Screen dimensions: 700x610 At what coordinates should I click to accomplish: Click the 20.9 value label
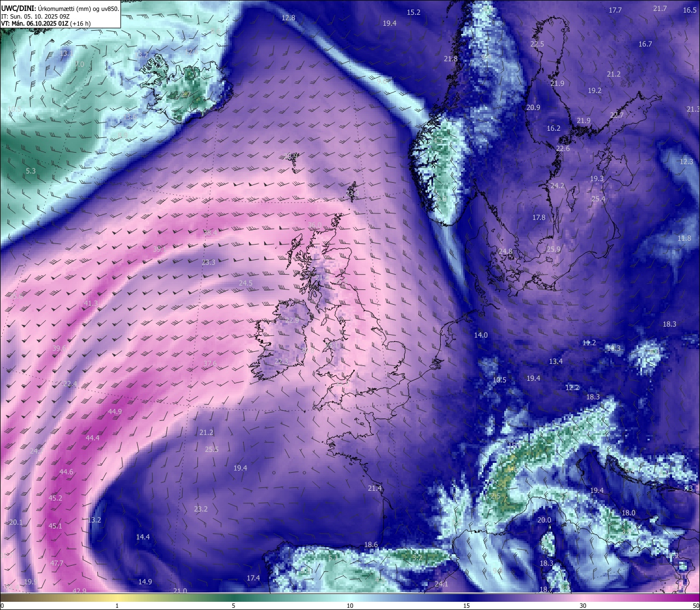tap(533, 107)
